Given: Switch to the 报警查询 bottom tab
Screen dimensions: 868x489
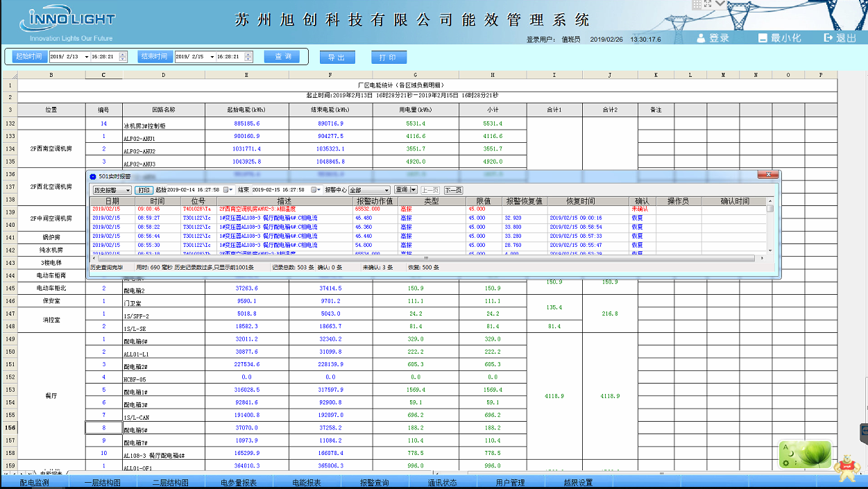Looking at the screenshot, I should click(x=374, y=483).
